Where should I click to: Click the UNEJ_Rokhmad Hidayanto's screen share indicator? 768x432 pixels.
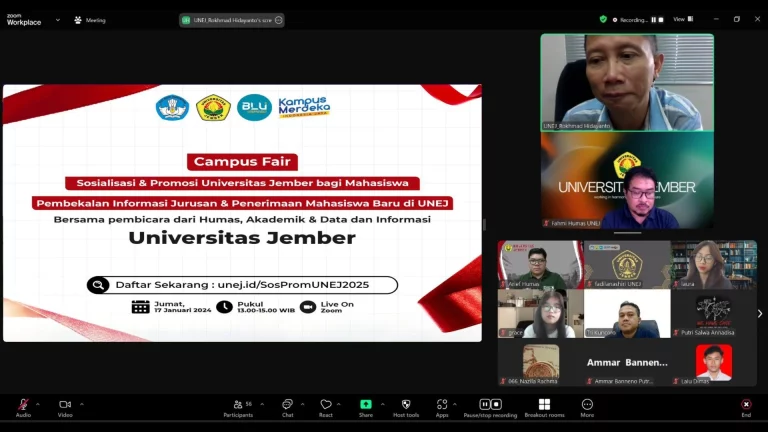[x=232, y=20]
